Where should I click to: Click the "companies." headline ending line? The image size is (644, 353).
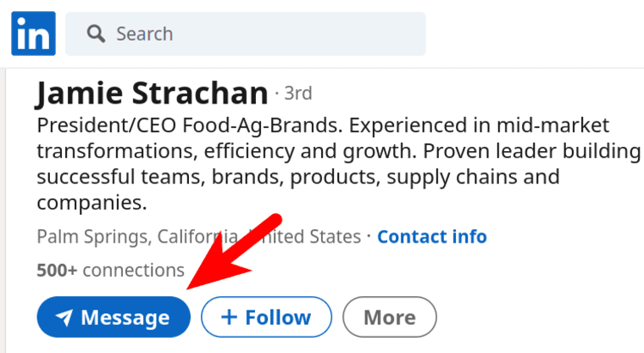click(92, 203)
